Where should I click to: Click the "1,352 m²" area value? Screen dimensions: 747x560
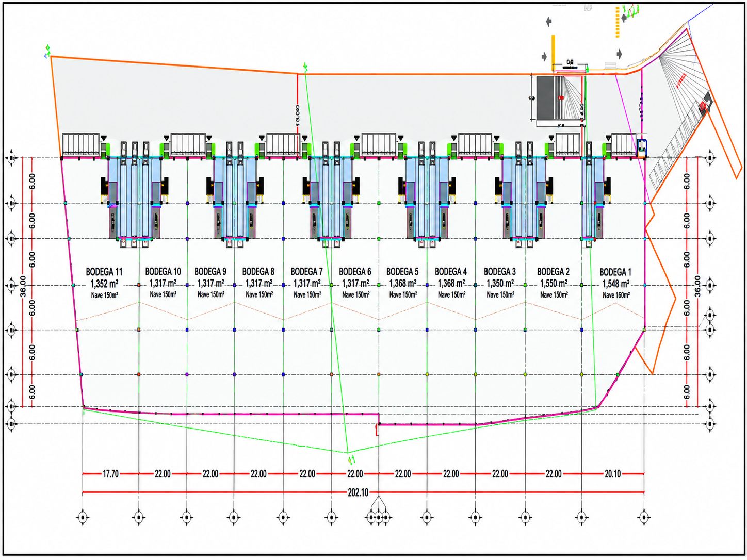point(104,284)
